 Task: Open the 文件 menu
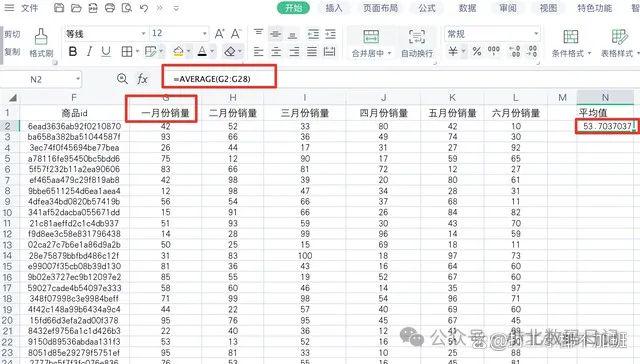point(29,8)
